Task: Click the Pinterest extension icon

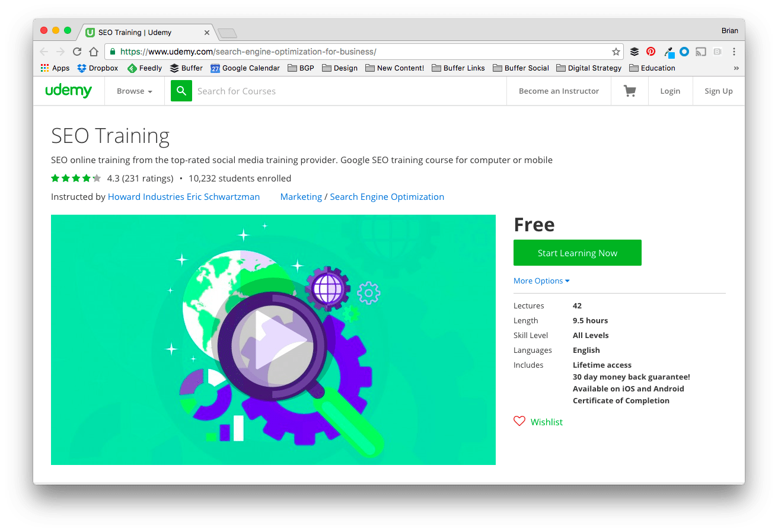Action: pyautogui.click(x=651, y=52)
